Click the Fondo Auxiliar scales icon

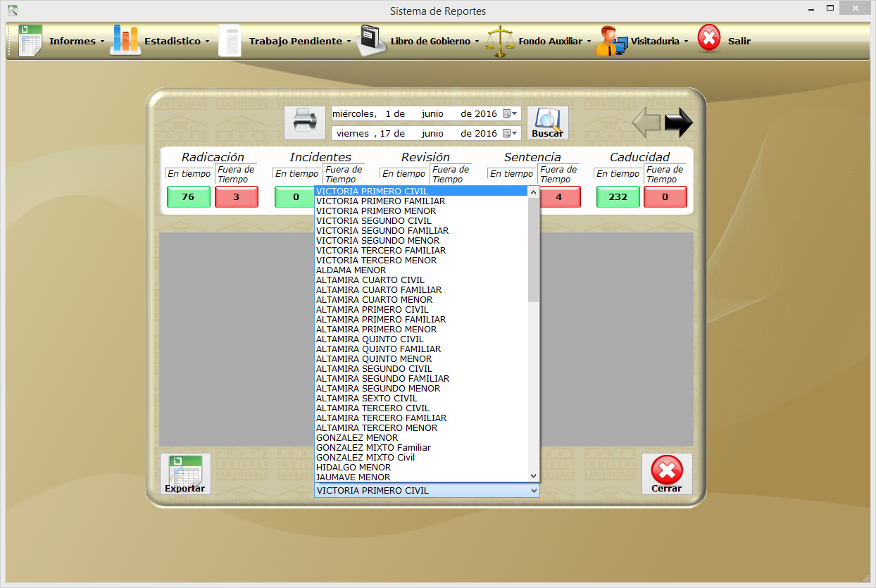[500, 42]
